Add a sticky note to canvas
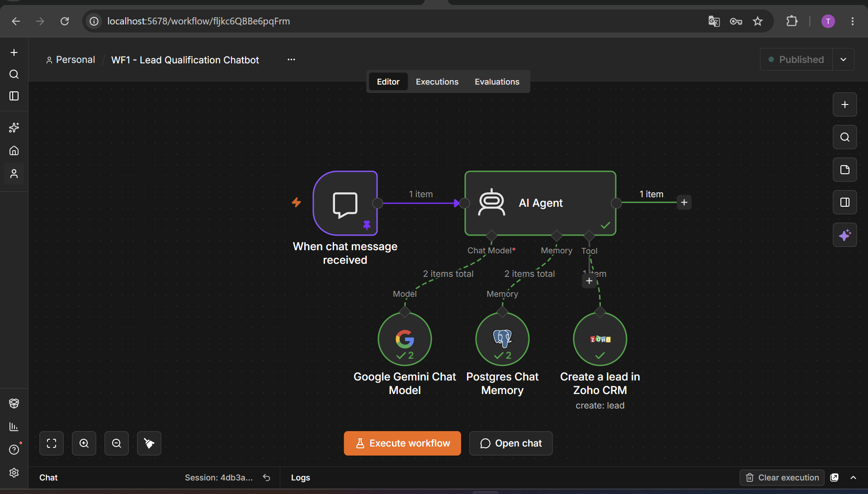The image size is (868, 494). coord(845,170)
